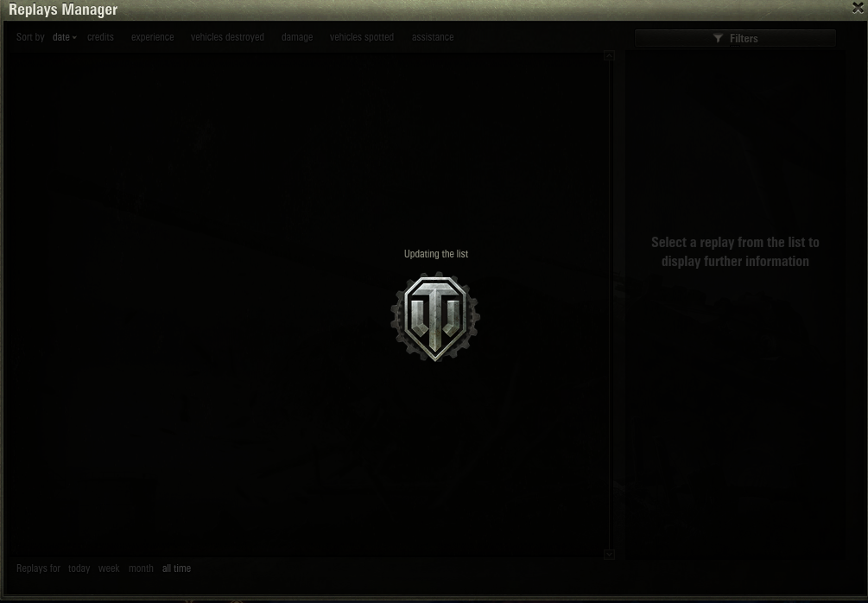Sort replays by vehicles destroyed
Image resolution: width=868 pixels, height=603 pixels.
tap(227, 37)
